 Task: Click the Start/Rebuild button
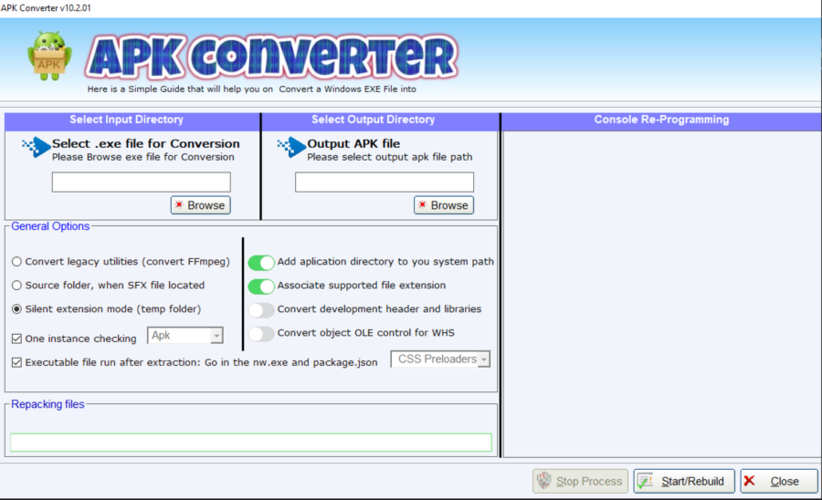pos(684,481)
